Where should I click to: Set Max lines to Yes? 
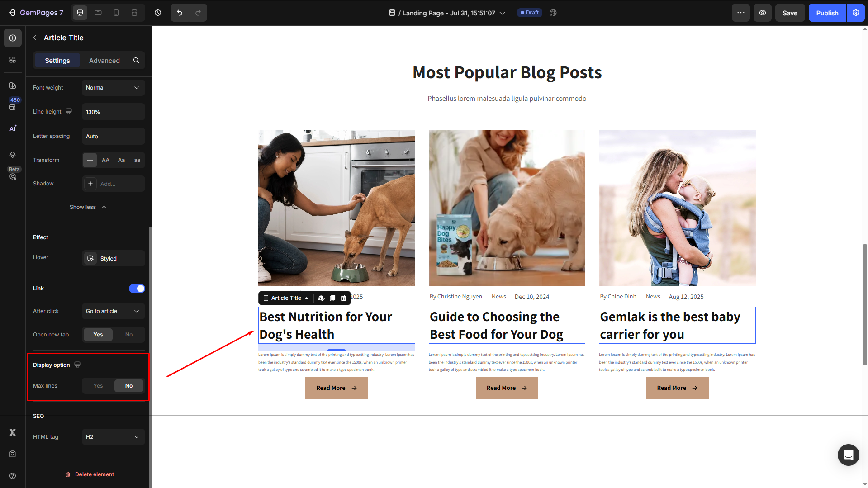pyautogui.click(x=98, y=386)
